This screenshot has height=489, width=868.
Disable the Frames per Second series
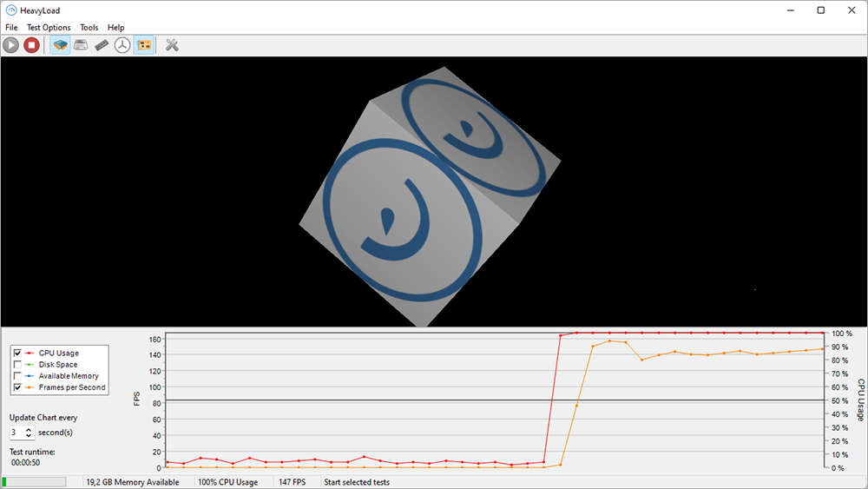coord(17,387)
